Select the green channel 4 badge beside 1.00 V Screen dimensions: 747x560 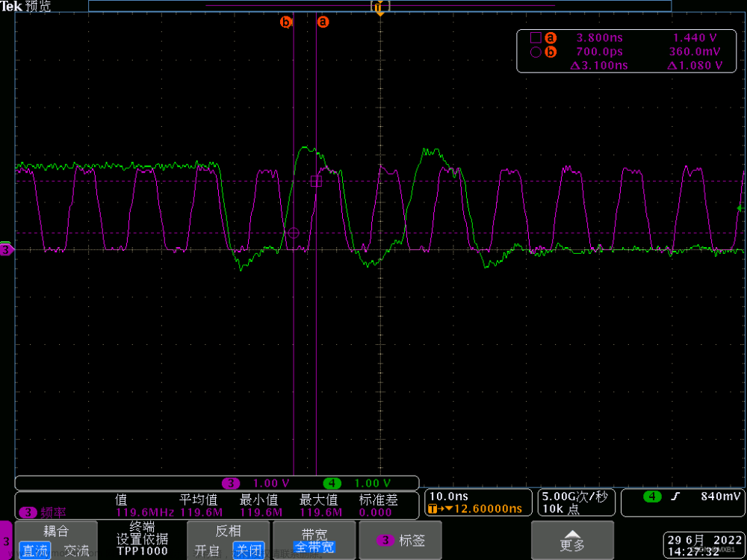pyautogui.click(x=332, y=483)
